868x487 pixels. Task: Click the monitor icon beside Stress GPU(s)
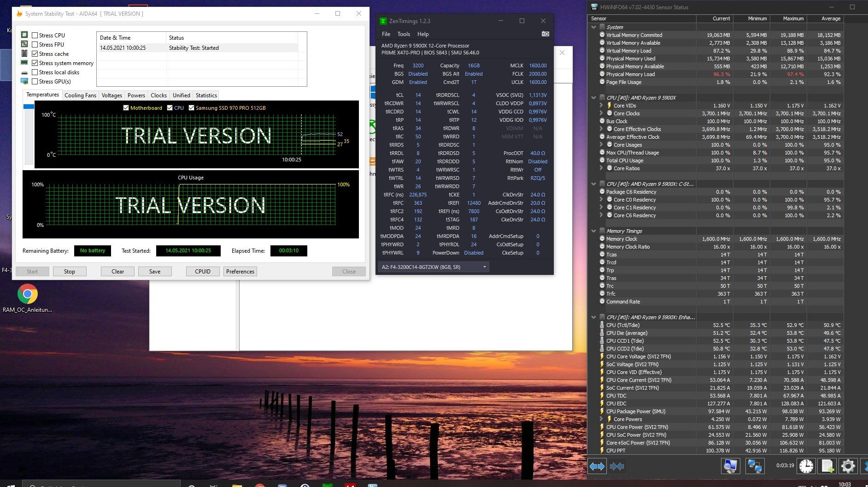click(x=24, y=82)
